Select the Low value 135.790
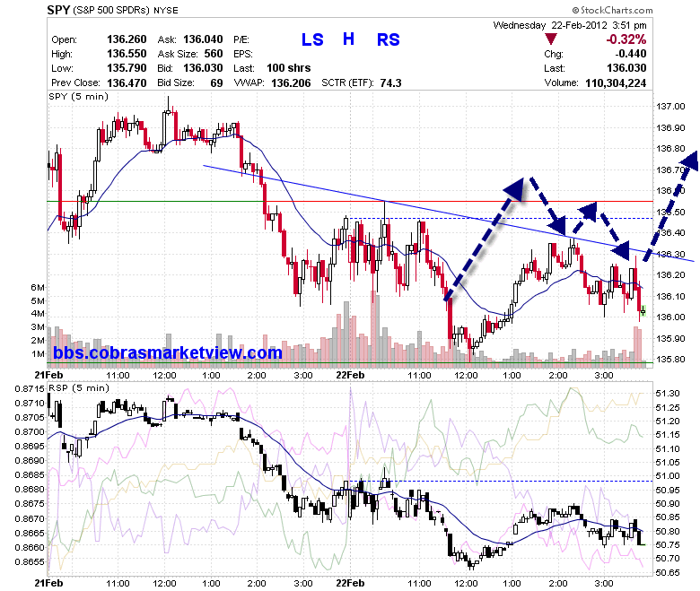Screen dimensions: 700x591 point(127,68)
